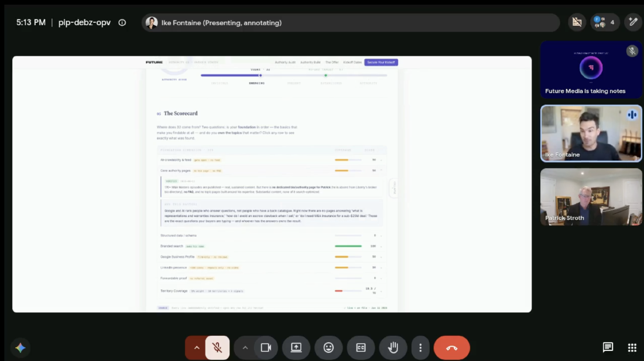Click the FUTURE logo in shared page
Viewport: 644px width, 361px height.
154,62
